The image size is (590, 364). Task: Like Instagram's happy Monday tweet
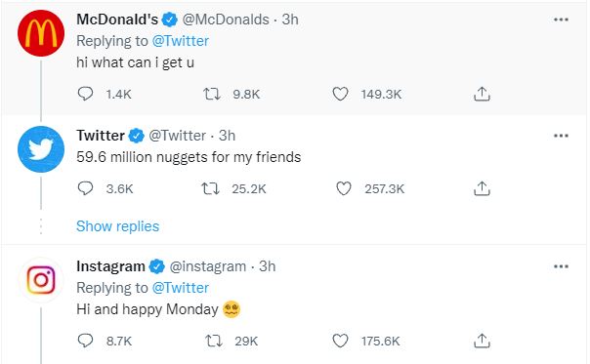[340, 341]
